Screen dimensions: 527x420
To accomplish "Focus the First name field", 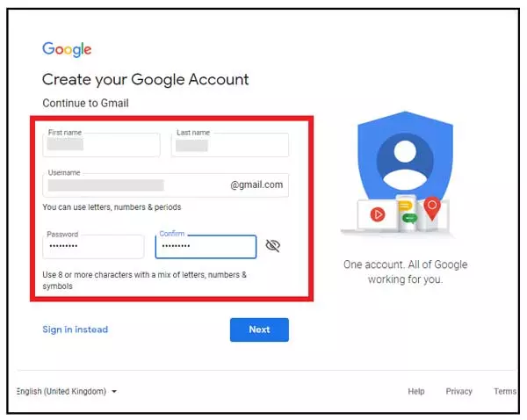I will point(101,145).
